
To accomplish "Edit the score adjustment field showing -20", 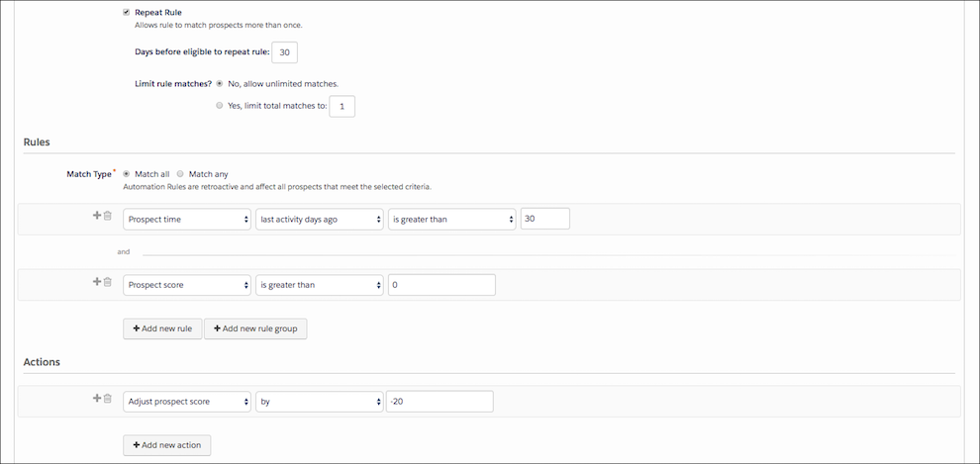I will 440,402.
